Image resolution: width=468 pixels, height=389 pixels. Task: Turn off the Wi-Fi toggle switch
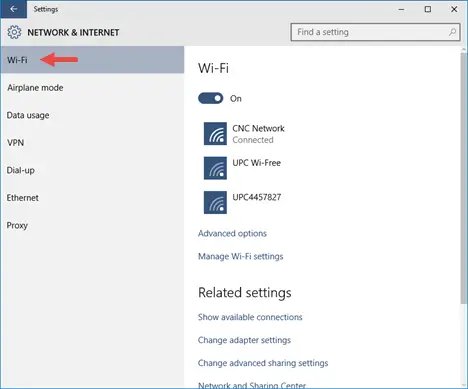211,98
